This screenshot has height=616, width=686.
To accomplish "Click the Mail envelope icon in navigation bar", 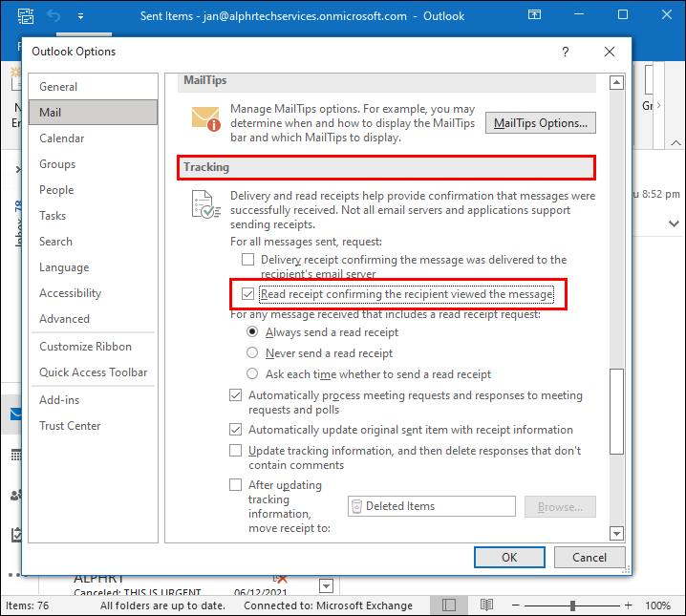I will tap(15, 414).
